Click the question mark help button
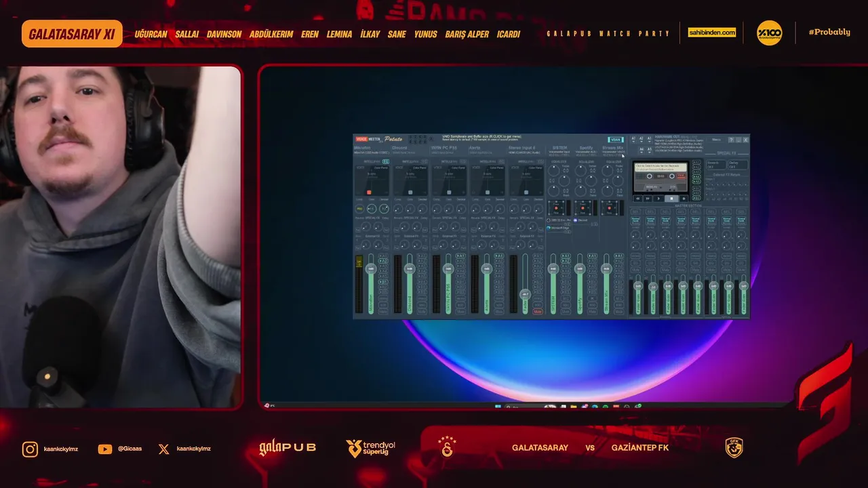This screenshot has height=488, width=868. click(x=731, y=140)
